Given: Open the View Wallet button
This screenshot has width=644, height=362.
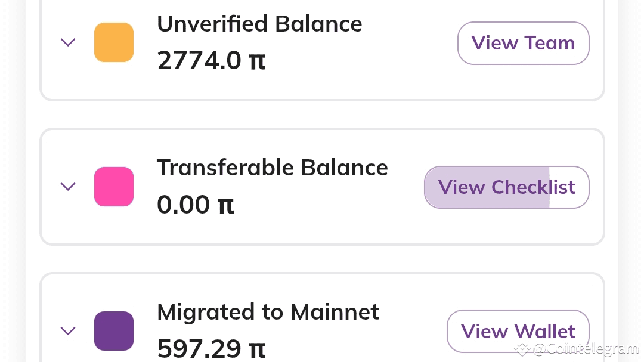Looking at the screenshot, I should tap(518, 331).
